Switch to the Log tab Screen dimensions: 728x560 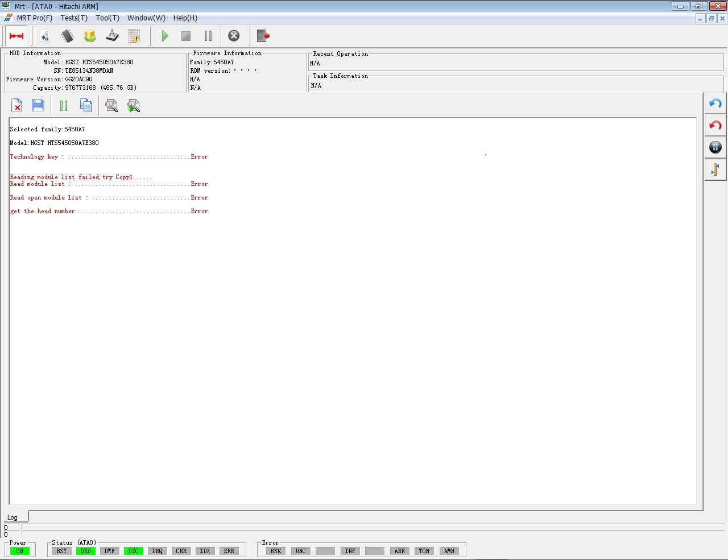(x=13, y=517)
